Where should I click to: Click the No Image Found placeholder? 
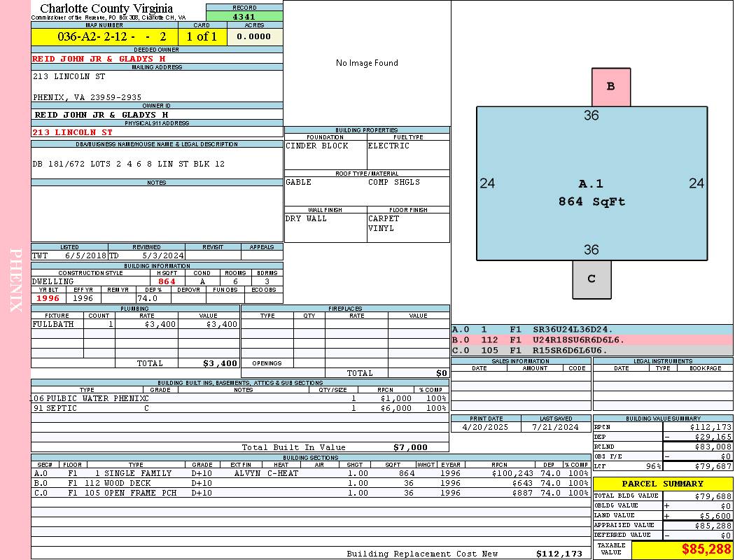pos(367,63)
